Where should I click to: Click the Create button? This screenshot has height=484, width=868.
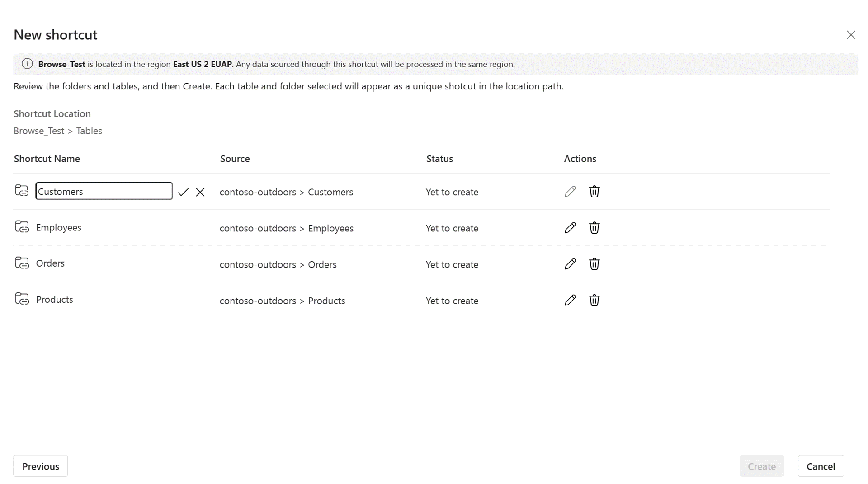(x=761, y=466)
